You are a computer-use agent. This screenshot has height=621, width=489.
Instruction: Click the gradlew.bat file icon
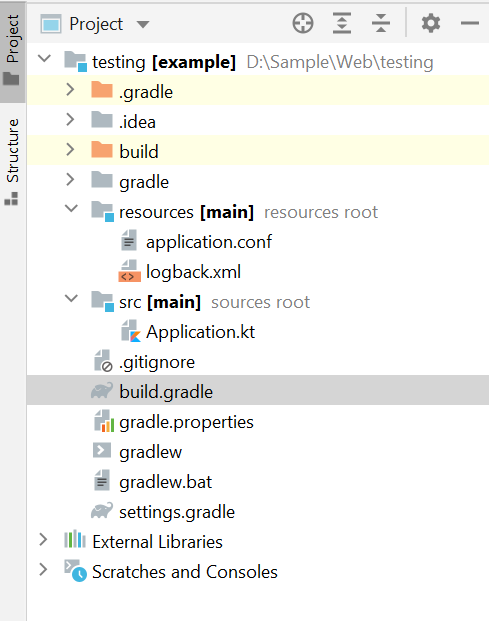pos(102,480)
